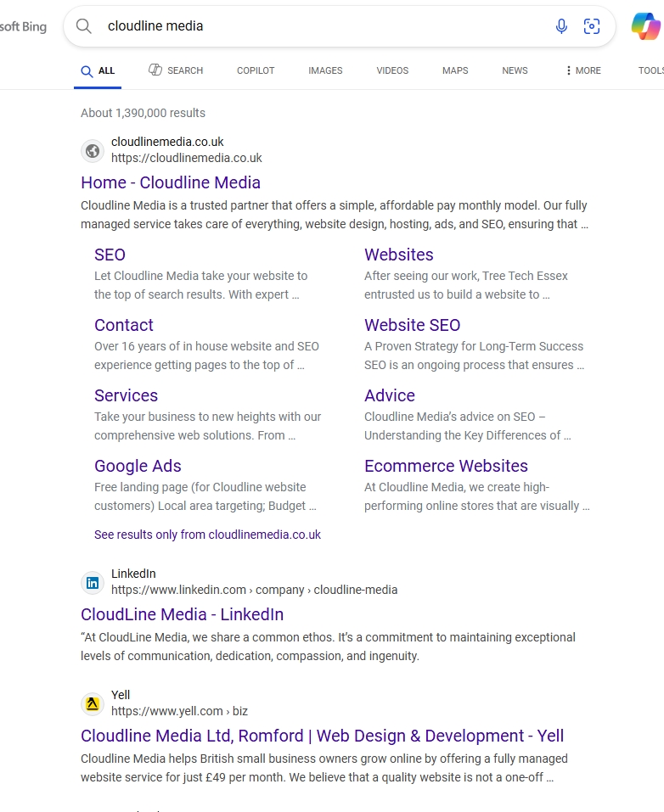Click the LinkedIn favicon icon

93,583
